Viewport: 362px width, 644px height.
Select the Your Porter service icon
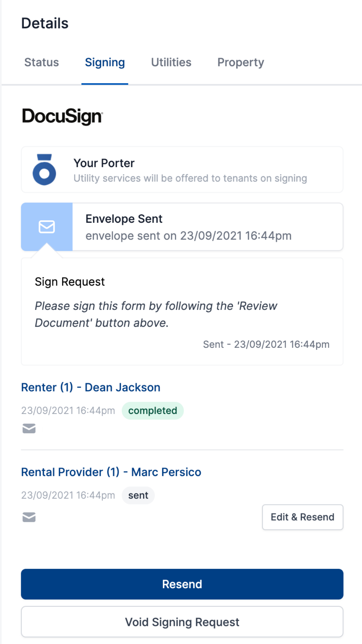(x=45, y=169)
